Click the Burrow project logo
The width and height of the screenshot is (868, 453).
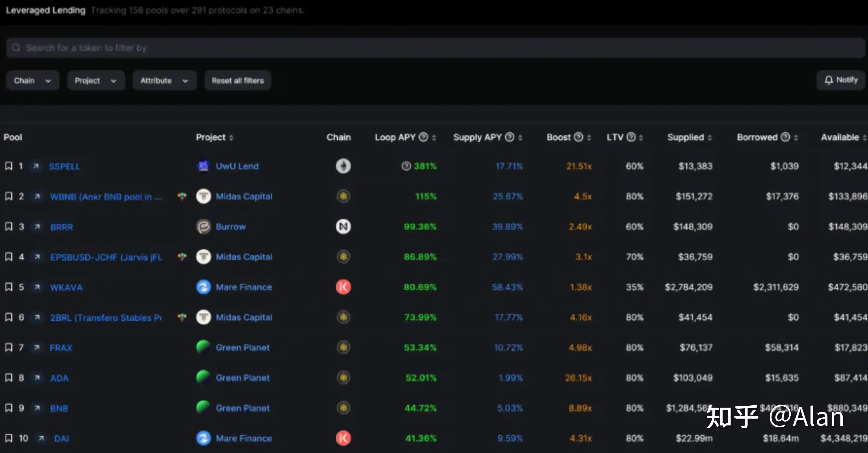(x=203, y=226)
